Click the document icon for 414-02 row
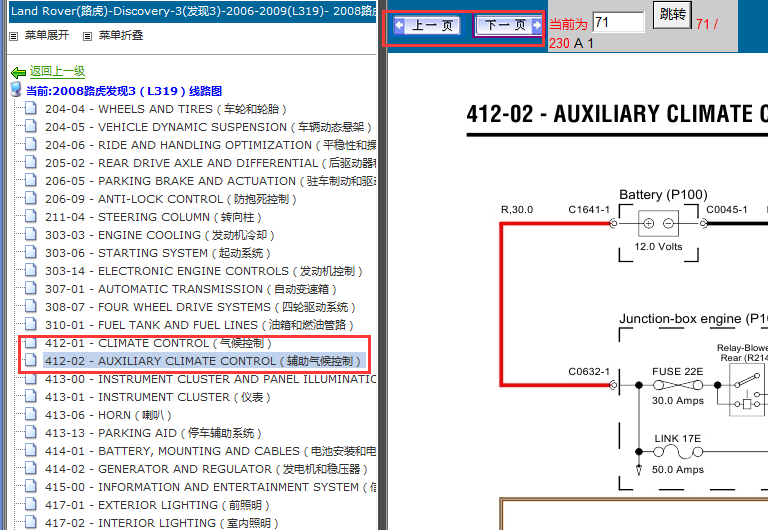The image size is (768, 530). click(x=30, y=468)
